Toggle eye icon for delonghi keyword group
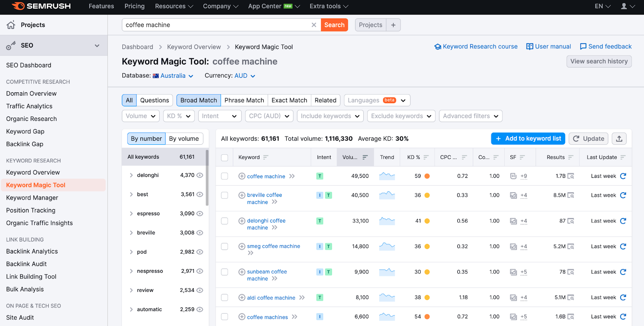This screenshot has height=326, width=644. coord(200,175)
